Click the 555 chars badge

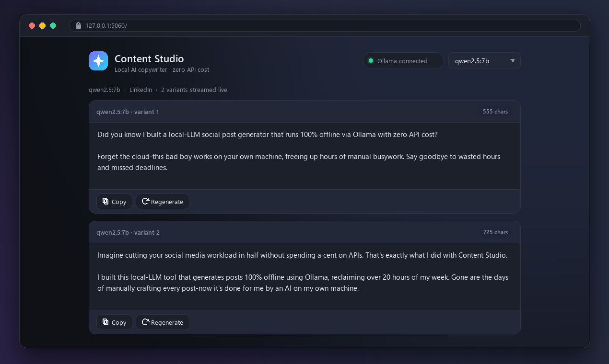[495, 112]
